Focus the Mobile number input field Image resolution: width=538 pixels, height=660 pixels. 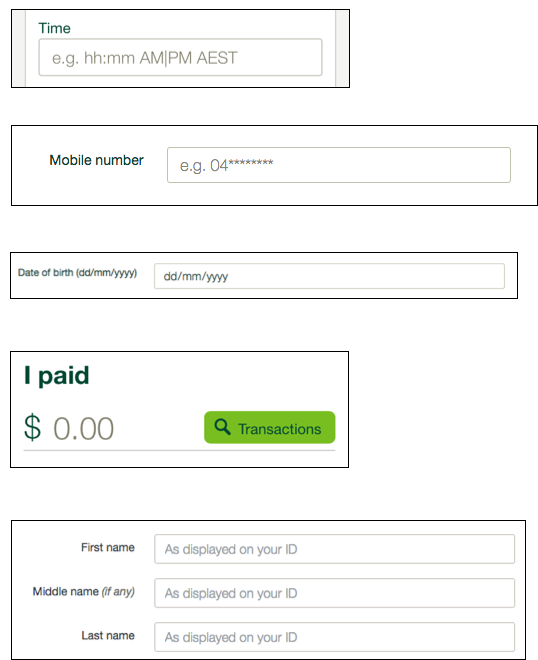point(339,165)
